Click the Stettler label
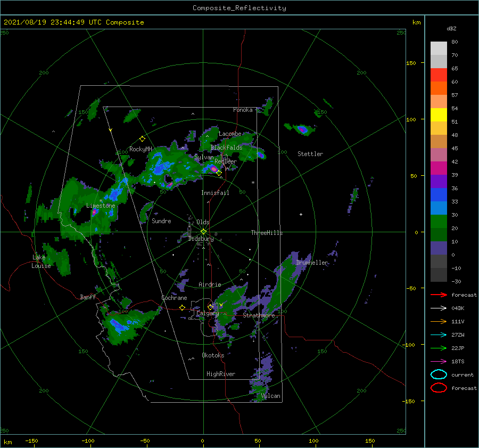This screenshot has width=479, height=448. point(310,154)
